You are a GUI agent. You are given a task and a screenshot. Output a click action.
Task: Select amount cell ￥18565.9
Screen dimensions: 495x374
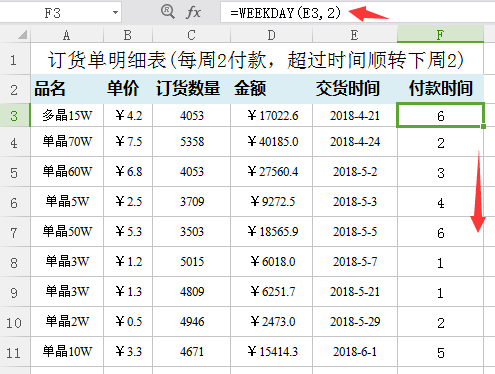pyautogui.click(x=271, y=231)
